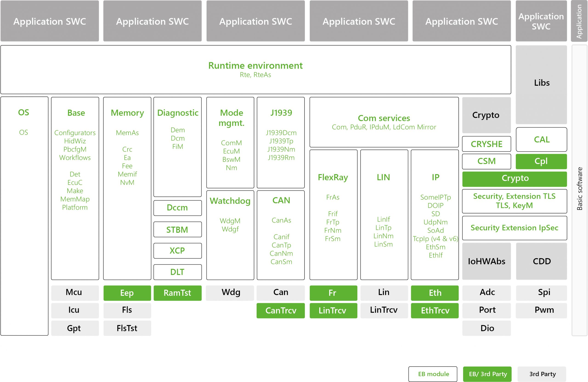Click the Com services heading
This screenshot has height=382, width=588.
(384, 118)
